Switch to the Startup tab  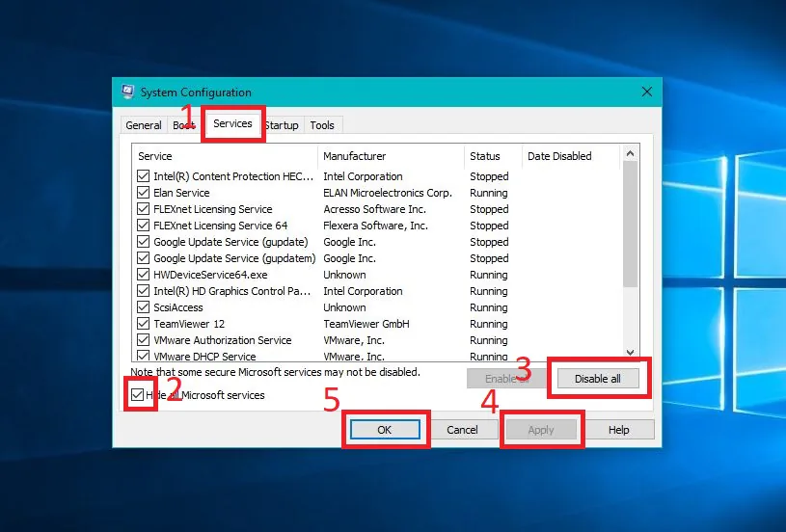[x=283, y=125]
